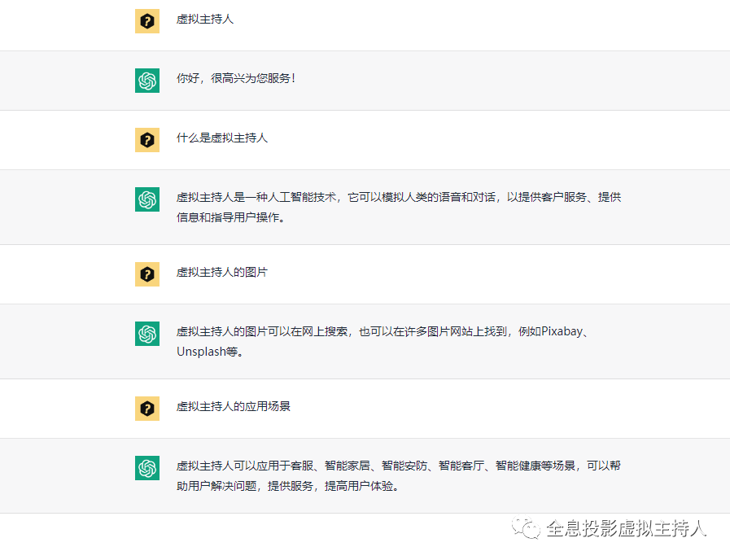
Task: Click the user message '虚拟主持人的图片'
Action: [x=222, y=272]
